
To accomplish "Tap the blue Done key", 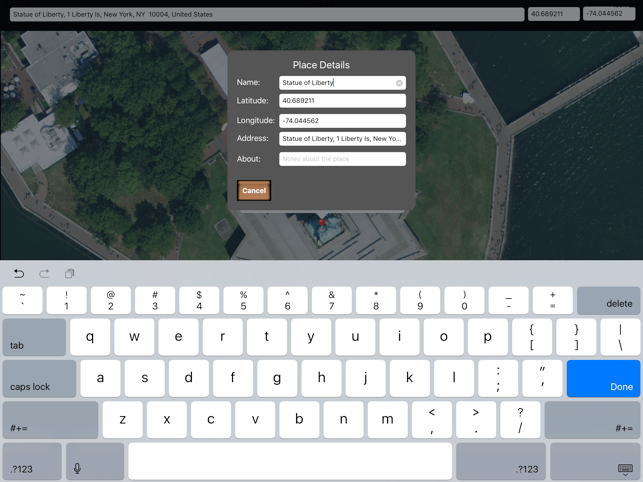I will click(x=603, y=379).
